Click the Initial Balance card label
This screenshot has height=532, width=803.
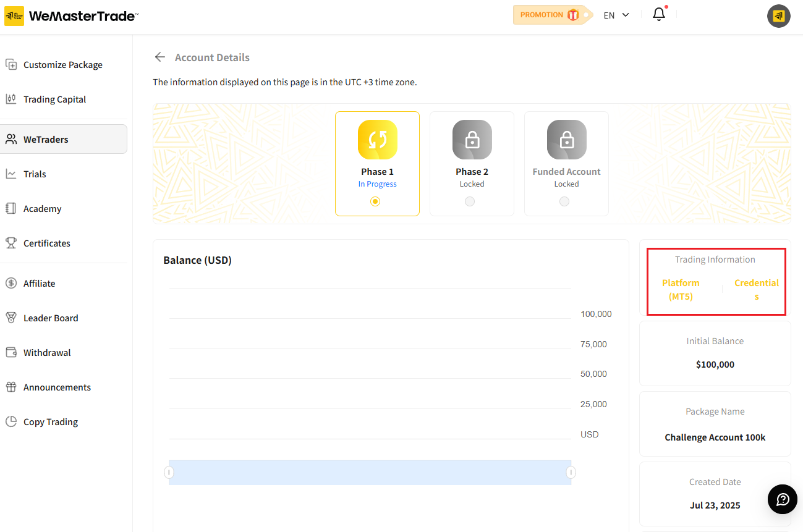click(x=715, y=341)
